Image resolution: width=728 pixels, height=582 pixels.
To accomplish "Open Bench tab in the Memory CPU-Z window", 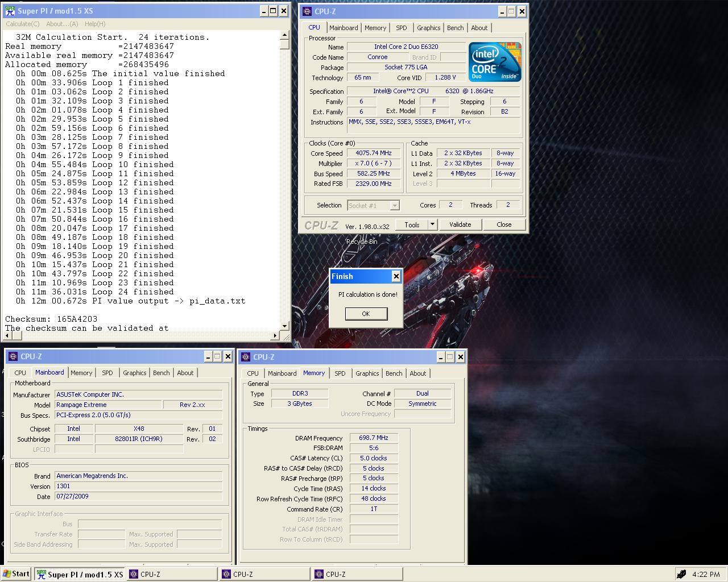I will [x=394, y=373].
